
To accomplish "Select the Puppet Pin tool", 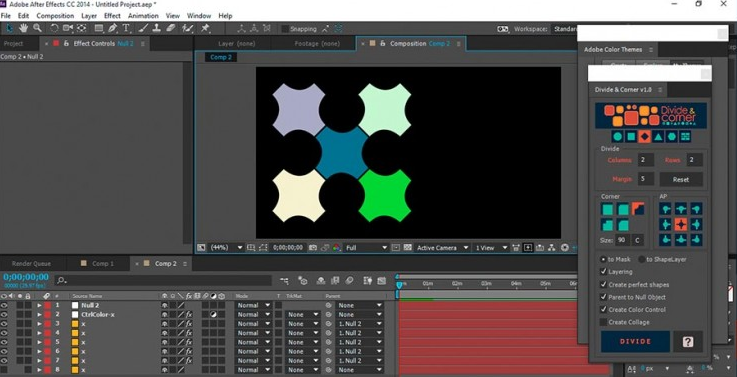I will pyautogui.click(x=205, y=28).
